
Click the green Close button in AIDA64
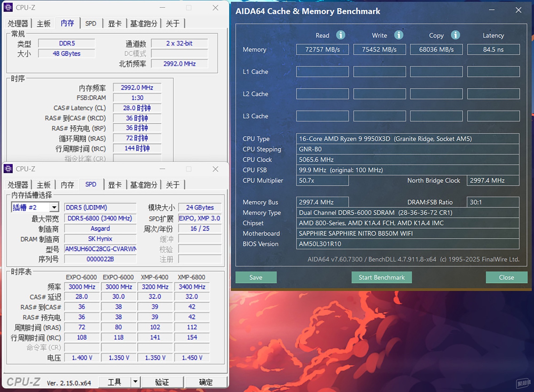coord(506,277)
